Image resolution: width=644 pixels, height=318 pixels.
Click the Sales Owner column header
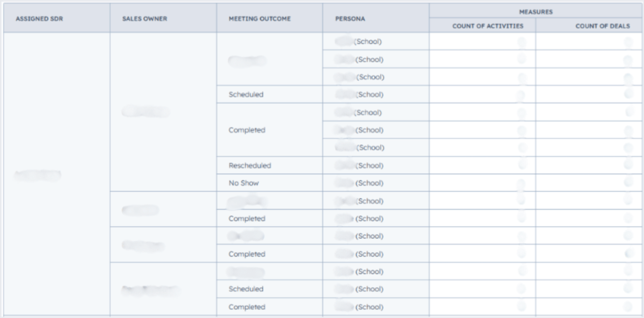tap(145, 19)
